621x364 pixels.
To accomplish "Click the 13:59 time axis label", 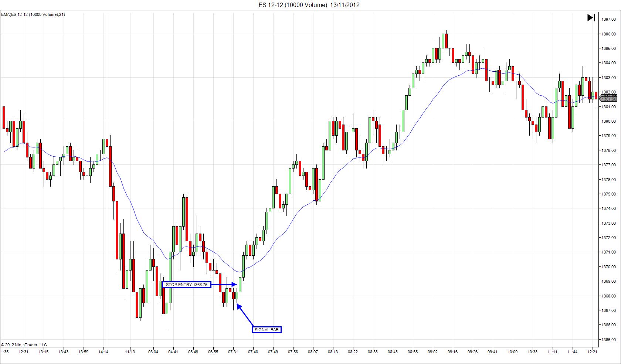I will tap(84, 352).
